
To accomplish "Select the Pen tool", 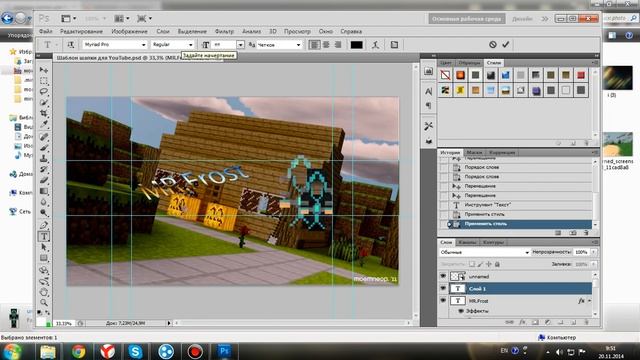I will pyautogui.click(x=44, y=225).
